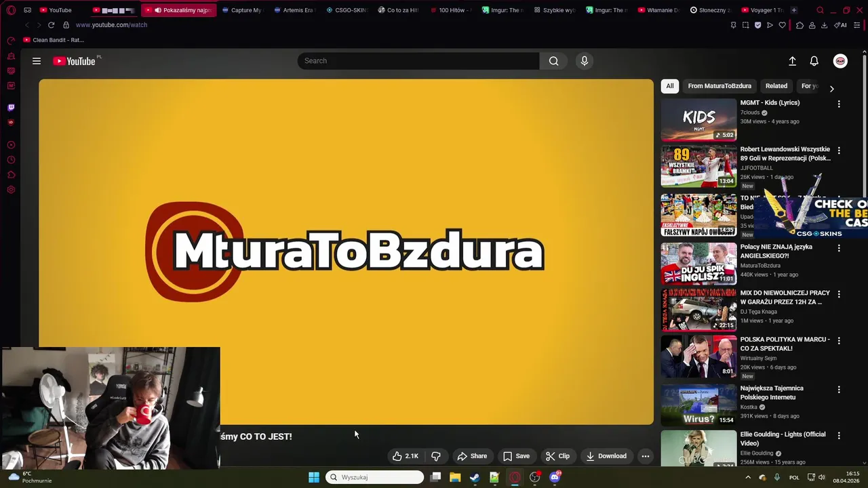
Task: Download the video with the Download button
Action: tap(606, 456)
